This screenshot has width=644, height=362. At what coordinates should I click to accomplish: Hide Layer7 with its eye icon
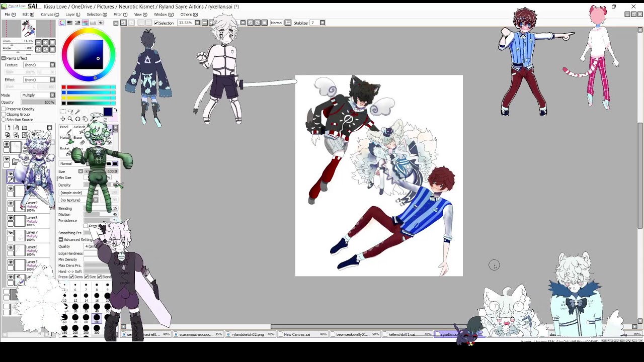coord(11,233)
